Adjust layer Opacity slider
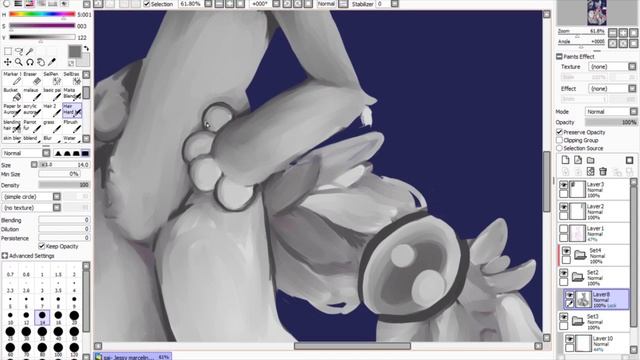640x360 pixels. click(x=611, y=122)
